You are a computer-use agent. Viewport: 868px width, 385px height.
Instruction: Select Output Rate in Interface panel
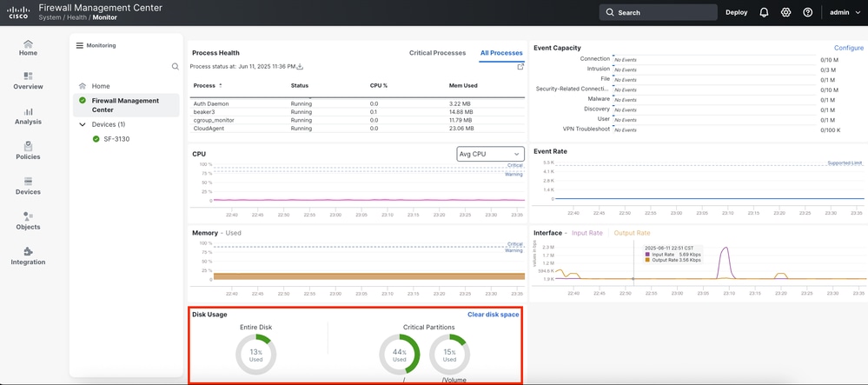[x=633, y=233]
